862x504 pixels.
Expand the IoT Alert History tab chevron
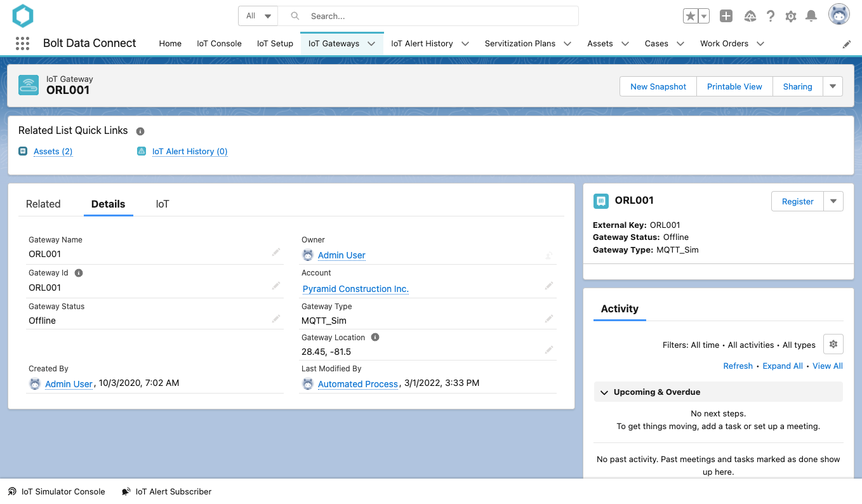[465, 44]
